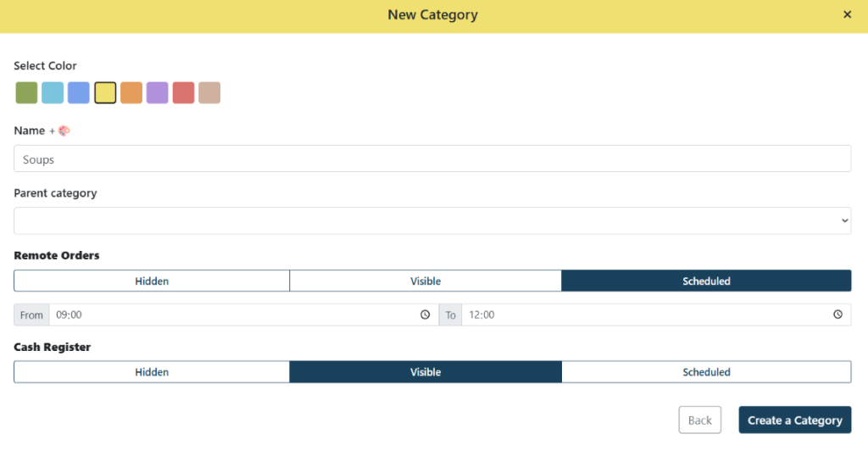This screenshot has height=451, width=868.
Task: Set Remote Orders to Visible
Action: point(426,281)
